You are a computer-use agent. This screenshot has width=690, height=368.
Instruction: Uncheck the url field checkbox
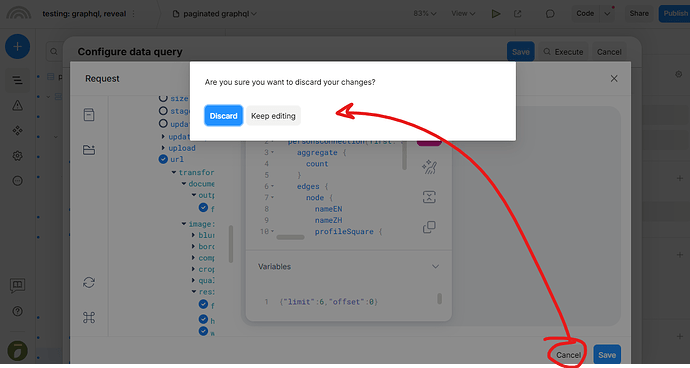[x=163, y=159]
